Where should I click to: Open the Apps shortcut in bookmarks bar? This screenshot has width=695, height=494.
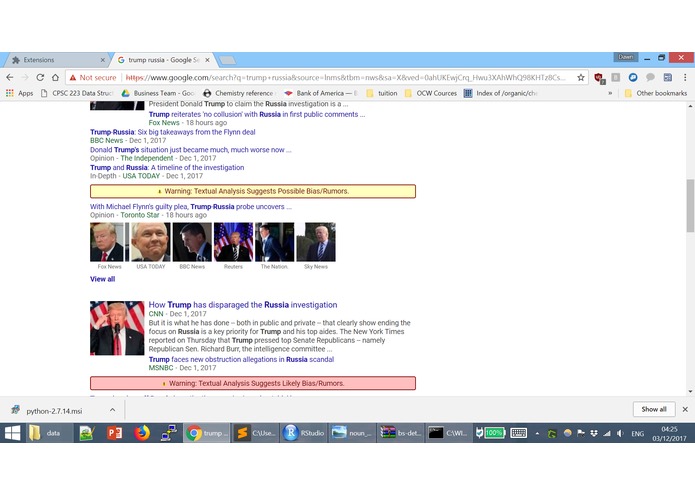coord(20,93)
